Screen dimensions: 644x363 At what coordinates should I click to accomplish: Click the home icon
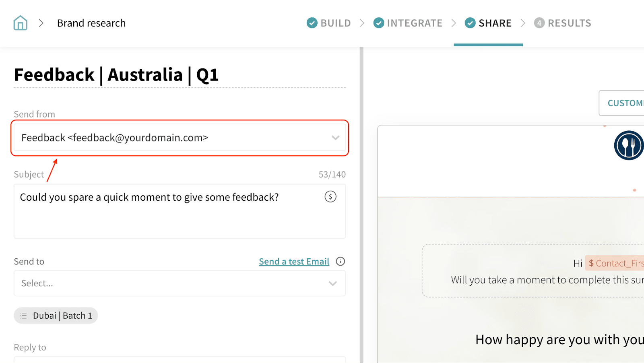pyautogui.click(x=20, y=23)
